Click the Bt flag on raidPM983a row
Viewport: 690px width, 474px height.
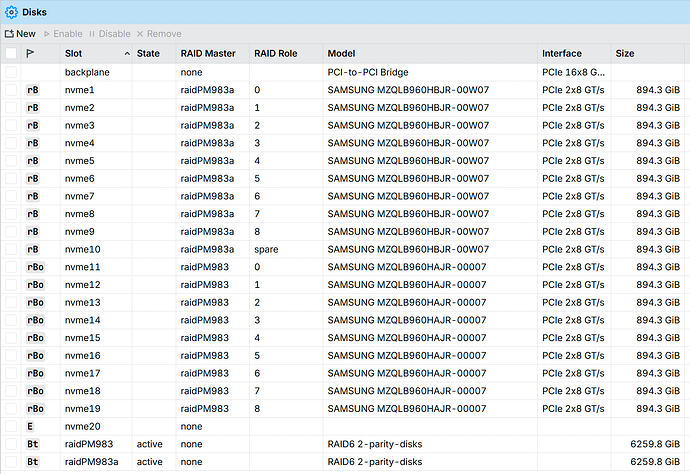pos(33,462)
